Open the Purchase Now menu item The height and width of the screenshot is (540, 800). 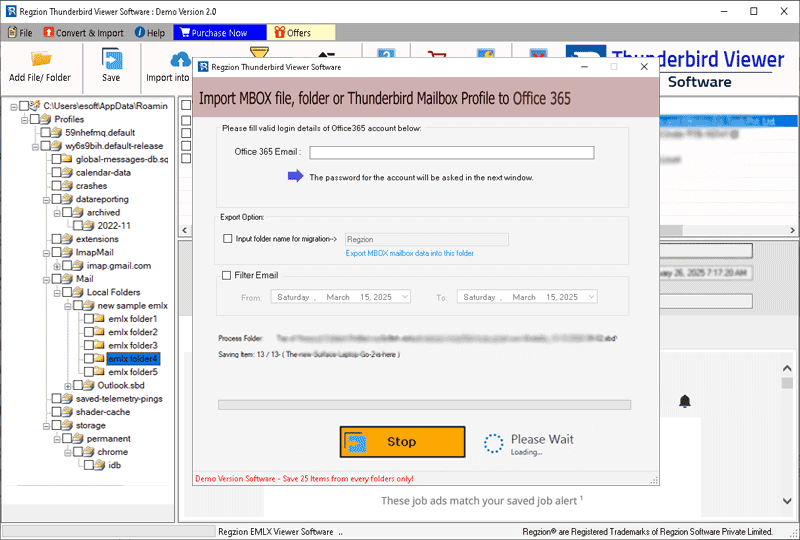[x=219, y=33]
